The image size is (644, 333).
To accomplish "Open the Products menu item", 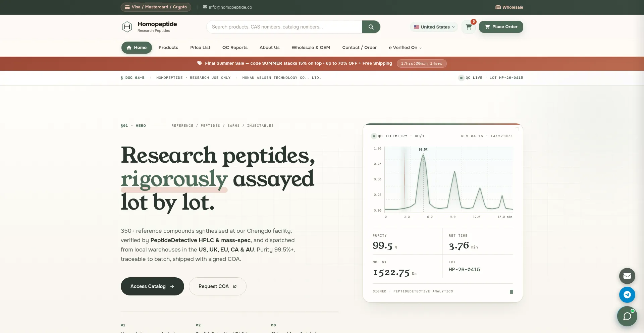I will (x=168, y=48).
